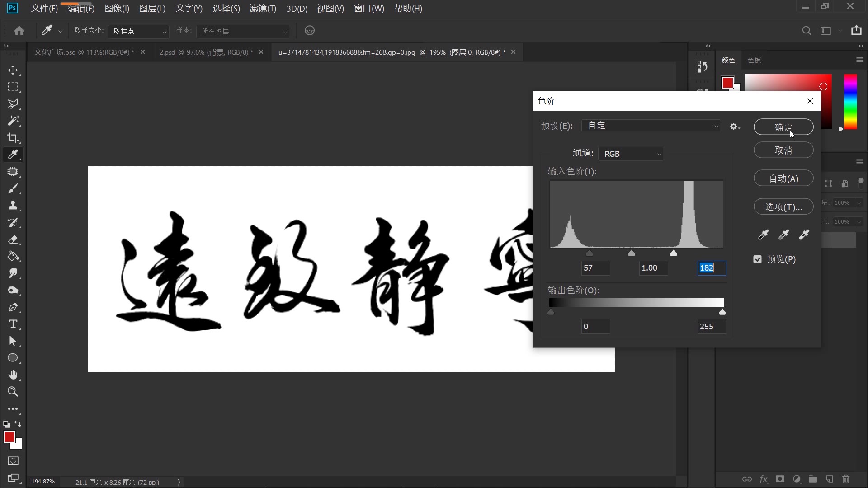Click the 自动(A) button

point(783,178)
